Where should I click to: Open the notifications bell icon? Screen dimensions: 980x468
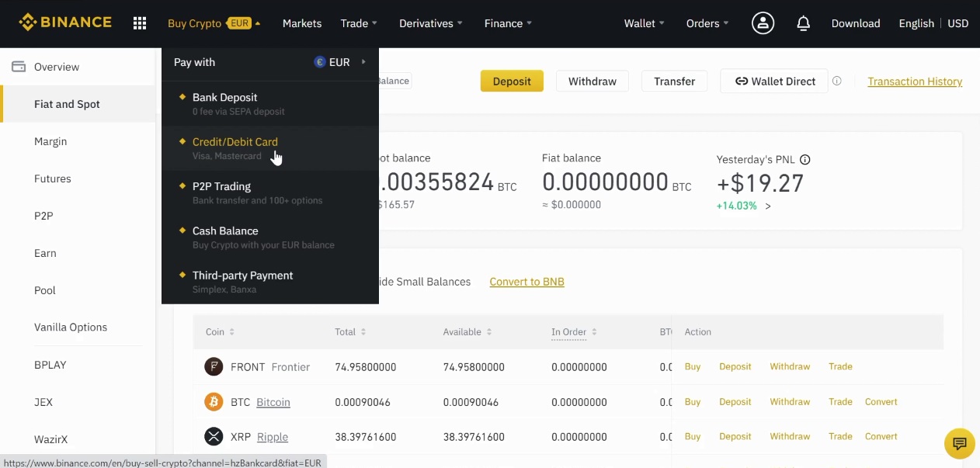tap(804, 23)
